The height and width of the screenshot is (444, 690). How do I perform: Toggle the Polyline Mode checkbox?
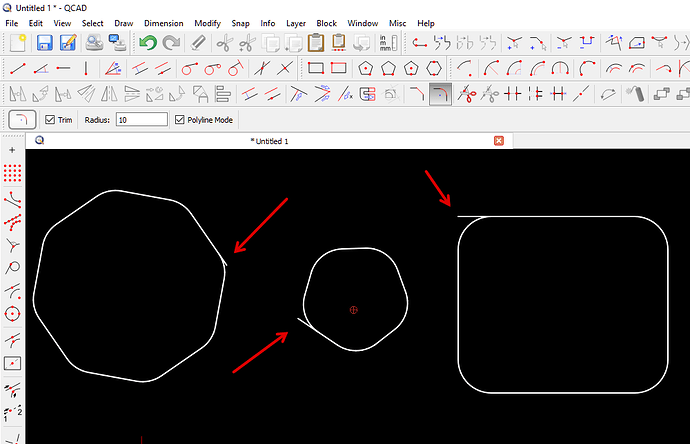[x=180, y=119]
